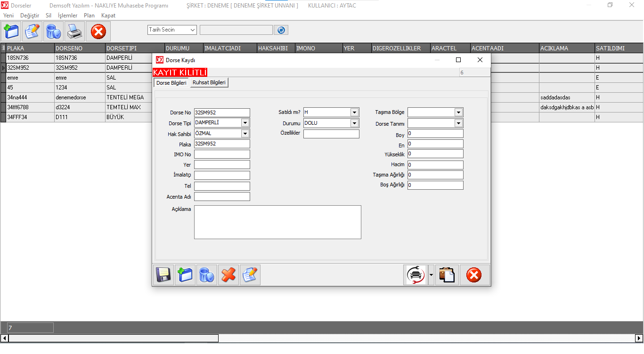Select the row with plaka 18SN736

(30, 58)
